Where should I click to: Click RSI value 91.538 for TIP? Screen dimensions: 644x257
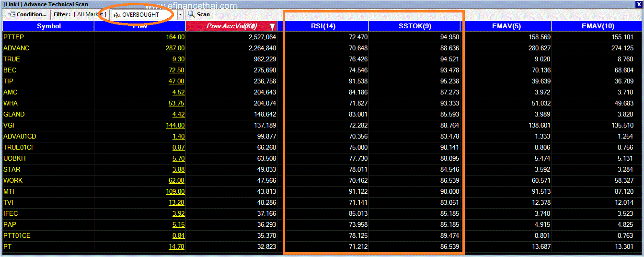358,81
